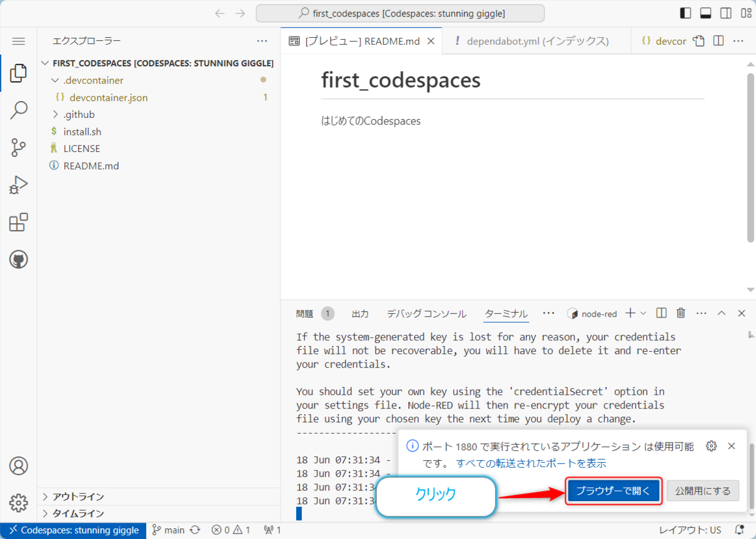Screen dimensions: 756x539
Task: Open the devcontainer editor tab
Action: pyautogui.click(x=664, y=41)
